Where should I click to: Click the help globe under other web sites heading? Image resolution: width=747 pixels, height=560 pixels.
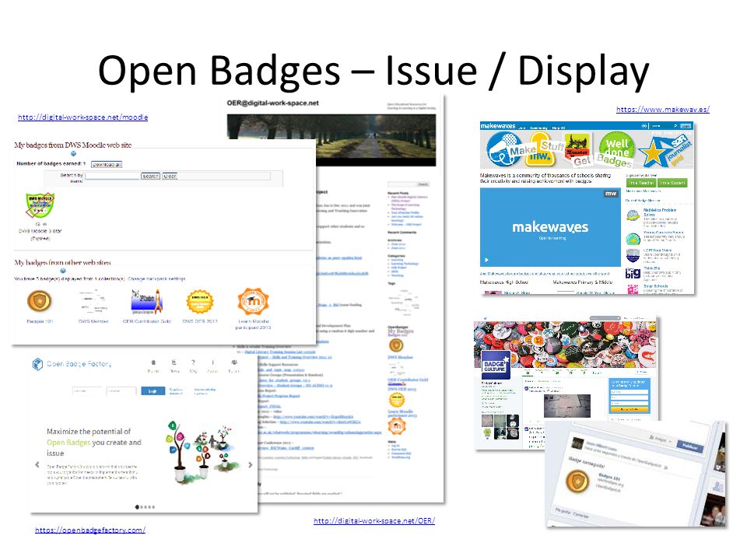coord(63,271)
